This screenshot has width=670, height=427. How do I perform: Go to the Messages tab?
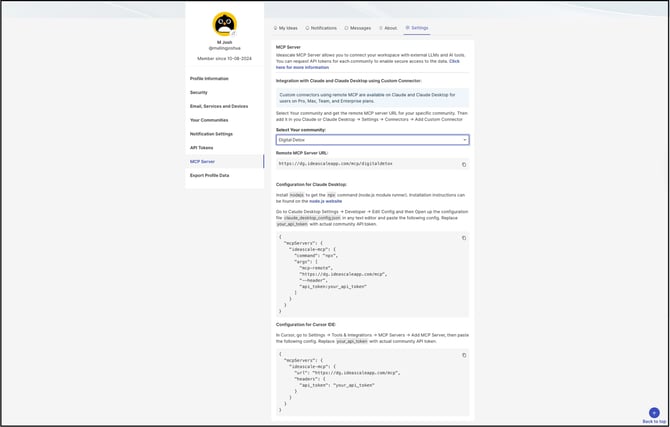click(x=358, y=28)
